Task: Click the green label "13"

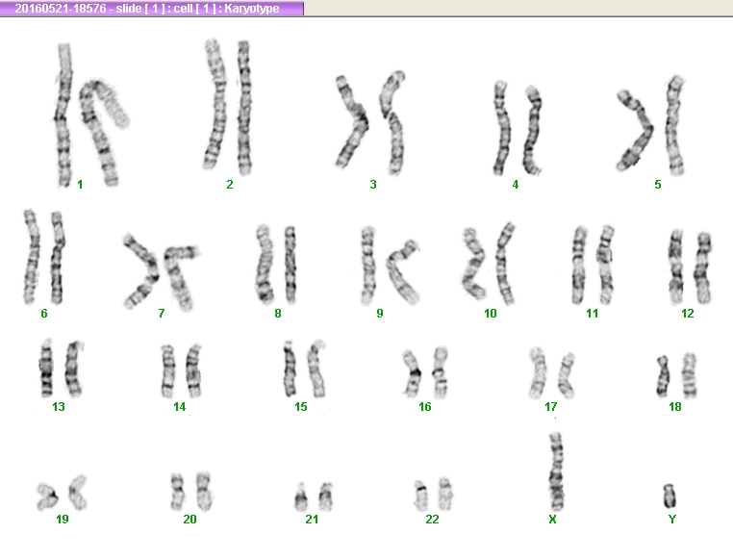Action: click(x=59, y=407)
